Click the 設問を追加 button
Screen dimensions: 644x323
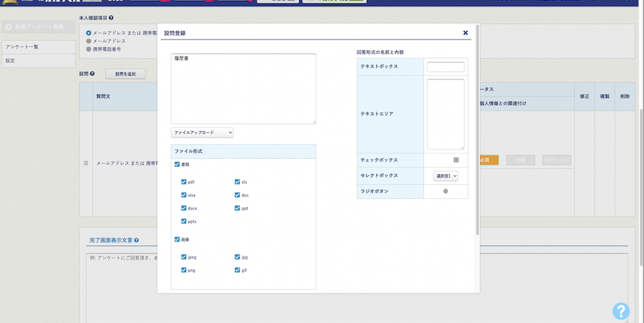coord(125,74)
